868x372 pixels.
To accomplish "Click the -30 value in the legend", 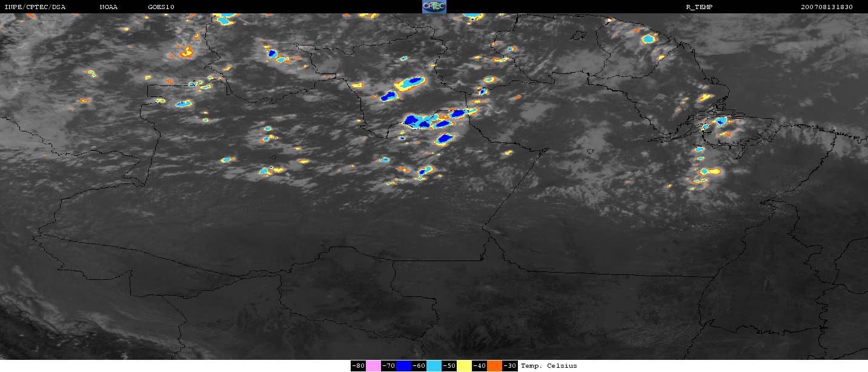I will click(x=509, y=366).
